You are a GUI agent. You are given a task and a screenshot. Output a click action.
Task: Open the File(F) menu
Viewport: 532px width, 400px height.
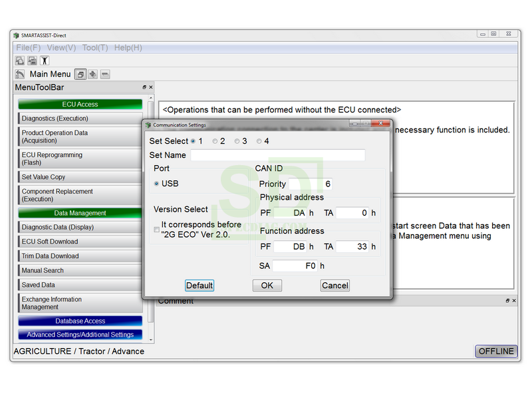(x=29, y=48)
